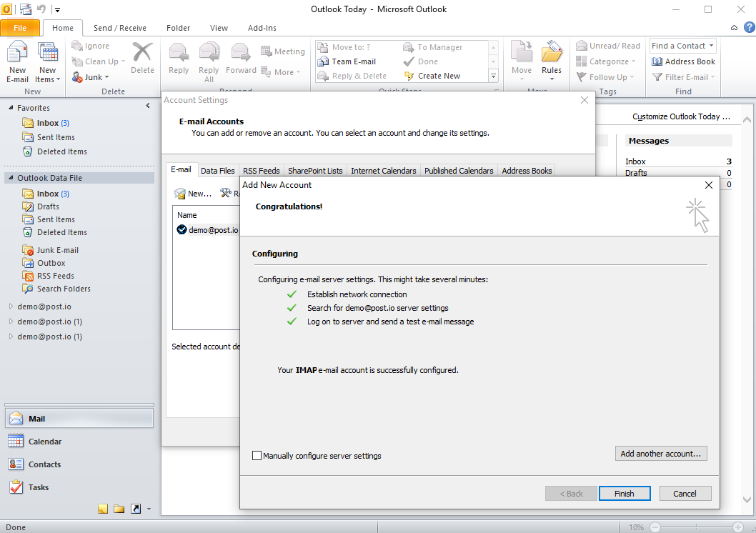756x533 pixels.
Task: Select Junk E-mail folder
Action: click(x=57, y=250)
